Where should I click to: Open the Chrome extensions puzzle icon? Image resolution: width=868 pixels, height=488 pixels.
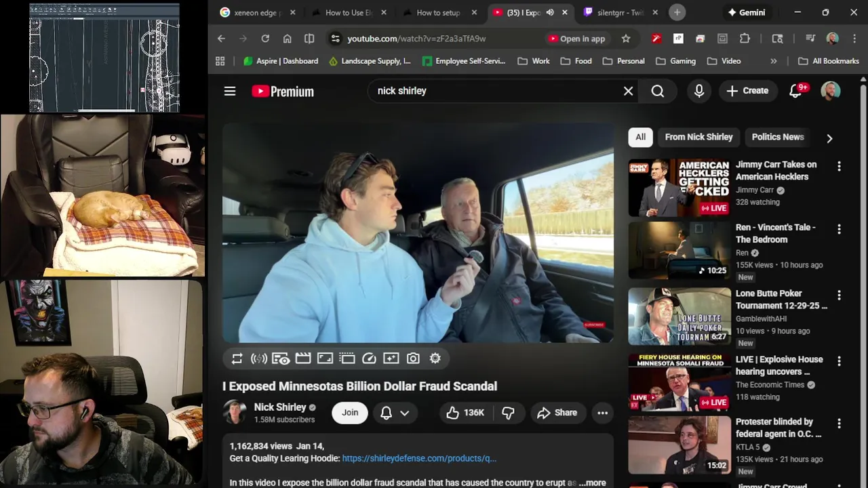(745, 39)
